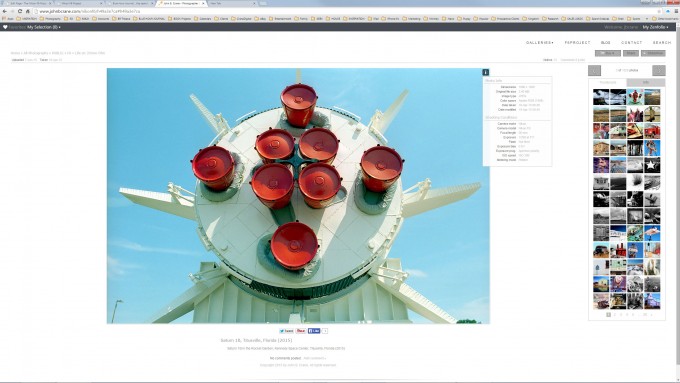Image resolution: width=680 pixels, height=383 pixels.
Task: Show more bookmarks overflow chevron
Action: click(647, 19)
